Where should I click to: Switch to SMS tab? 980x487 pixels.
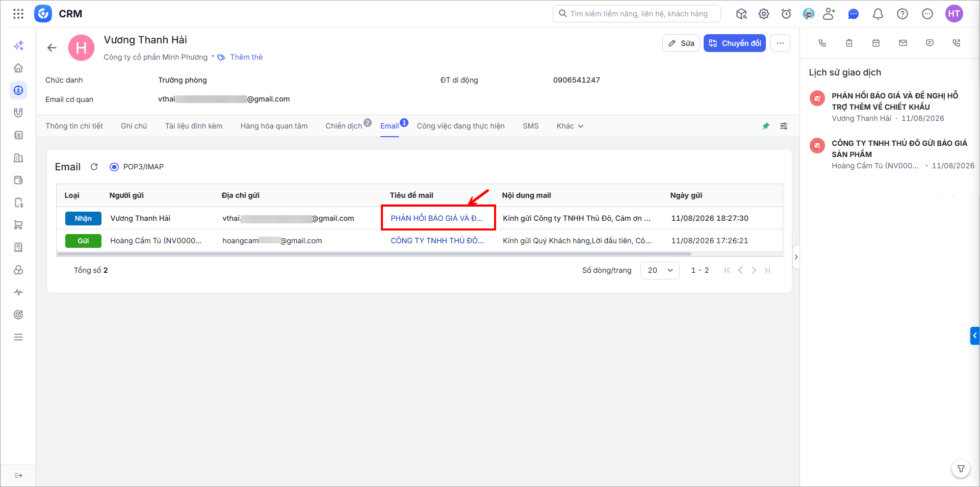tap(530, 126)
